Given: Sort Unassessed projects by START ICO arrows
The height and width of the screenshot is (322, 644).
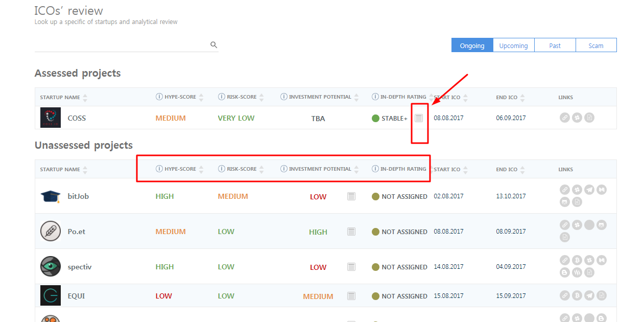Looking at the screenshot, I should 465,170.
